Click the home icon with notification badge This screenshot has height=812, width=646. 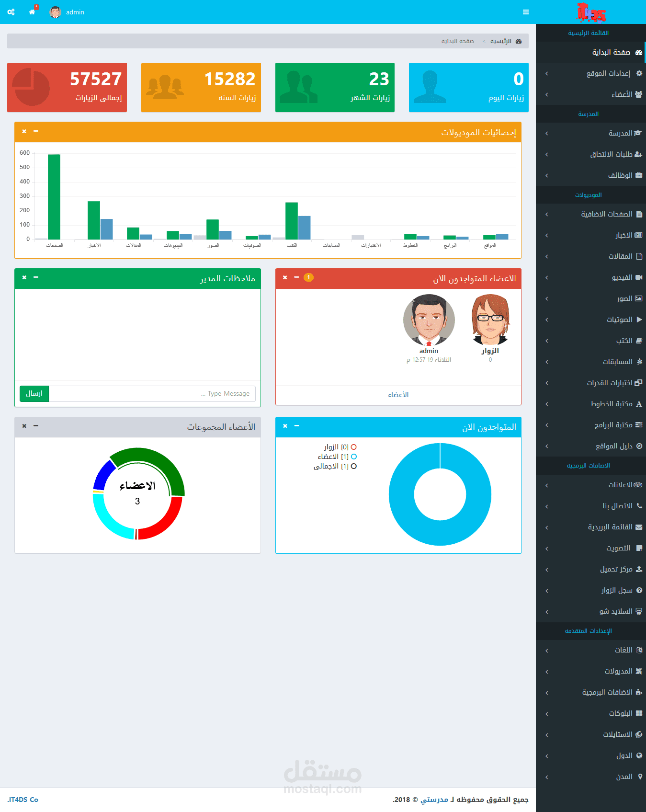point(33,11)
